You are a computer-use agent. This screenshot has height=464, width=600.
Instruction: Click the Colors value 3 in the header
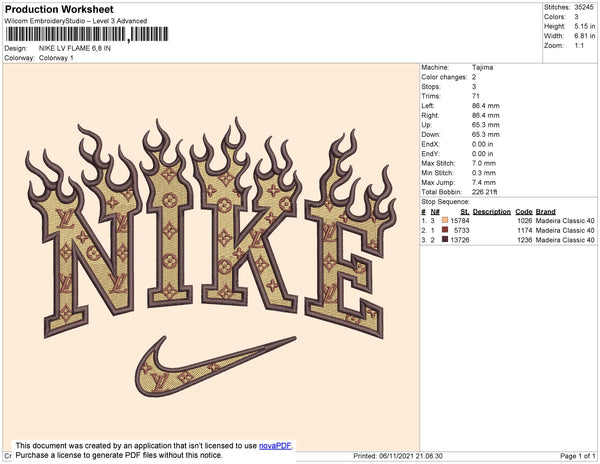point(576,17)
